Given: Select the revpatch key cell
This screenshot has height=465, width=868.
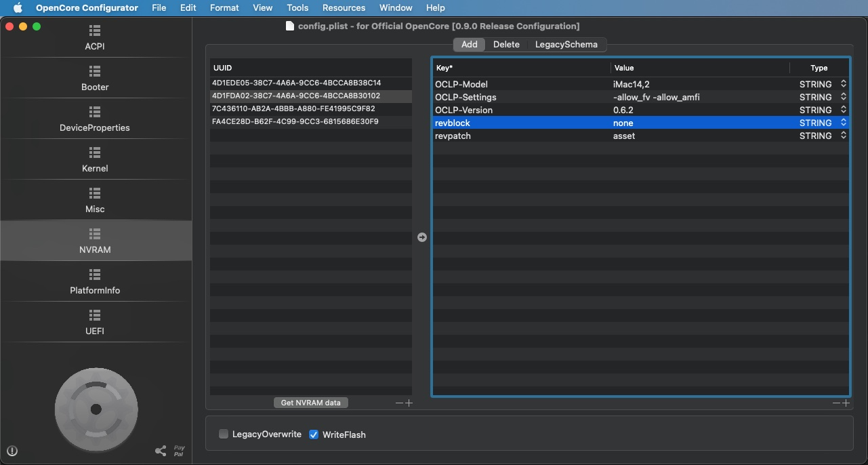Looking at the screenshot, I should [x=522, y=136].
